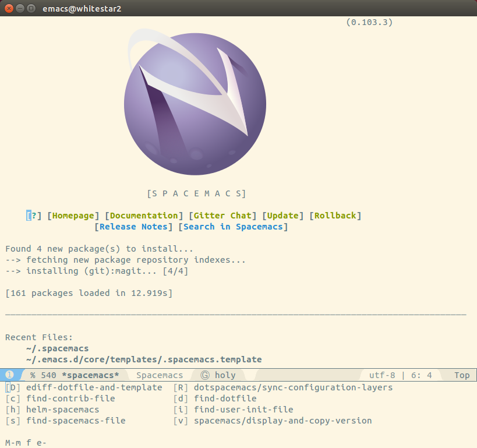Click the Spacemacs planet logo
This screenshot has width=477, height=448.
point(195,103)
